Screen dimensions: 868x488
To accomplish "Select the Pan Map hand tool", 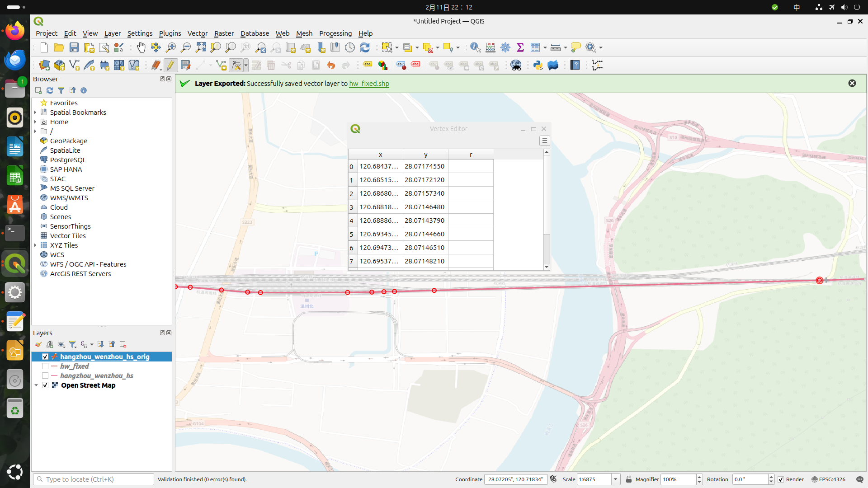I will pos(141,47).
